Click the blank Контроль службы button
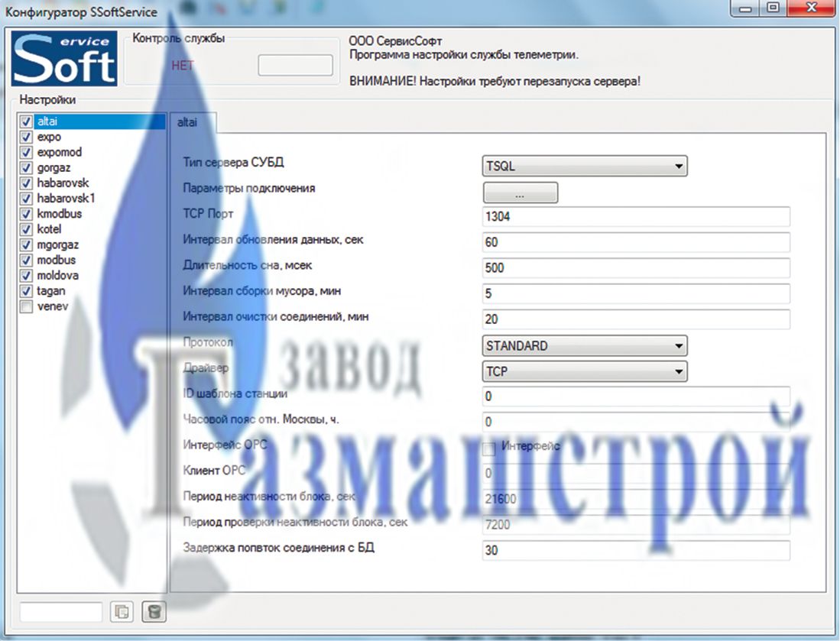 click(295, 66)
